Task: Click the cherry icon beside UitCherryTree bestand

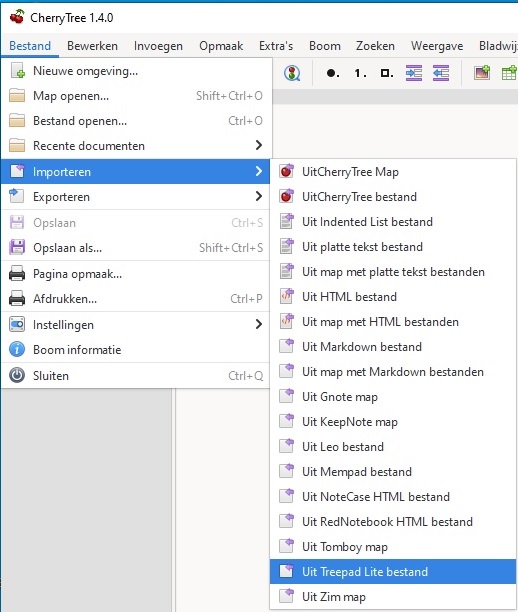Action: click(x=287, y=196)
